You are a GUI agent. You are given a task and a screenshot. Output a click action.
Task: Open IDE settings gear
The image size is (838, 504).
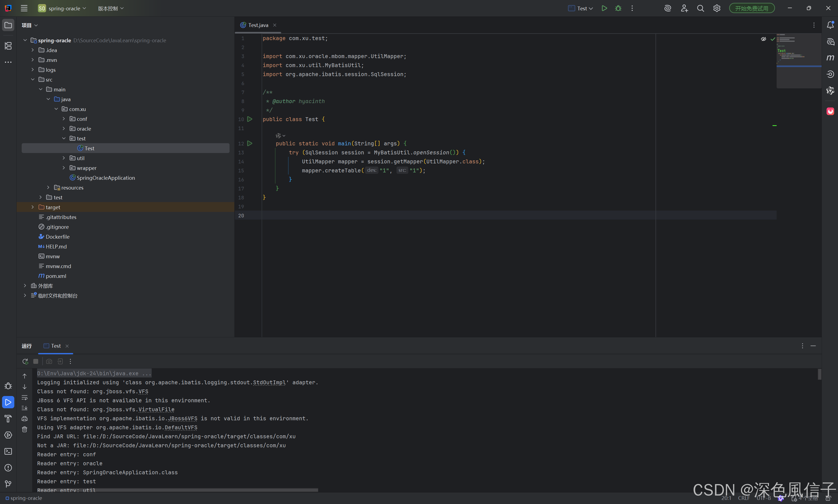(717, 8)
